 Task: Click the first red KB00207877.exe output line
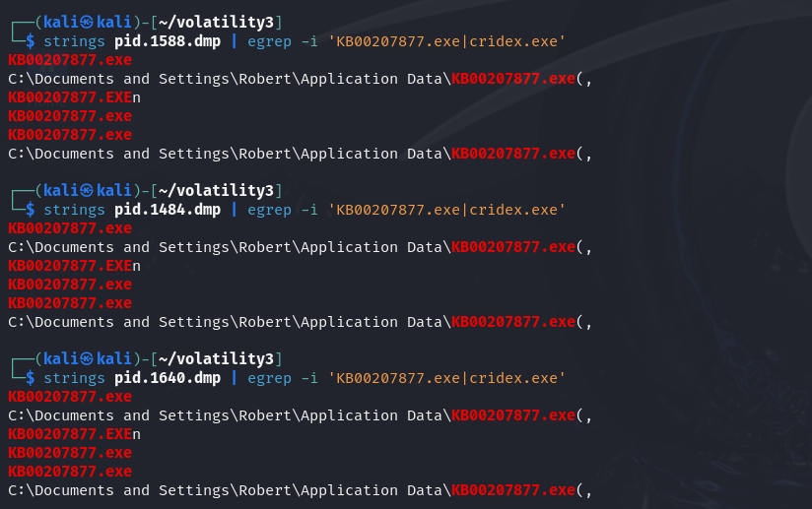[70, 60]
